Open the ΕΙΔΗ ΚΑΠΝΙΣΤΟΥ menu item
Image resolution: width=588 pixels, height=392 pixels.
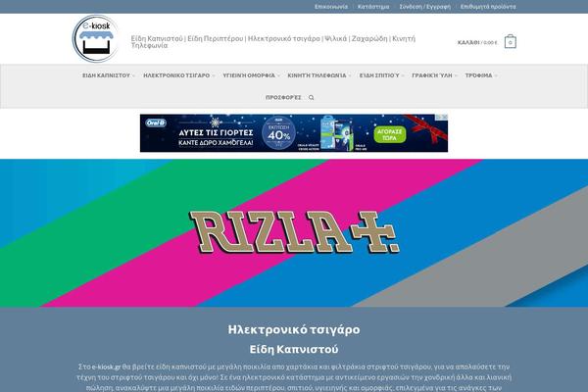(106, 75)
